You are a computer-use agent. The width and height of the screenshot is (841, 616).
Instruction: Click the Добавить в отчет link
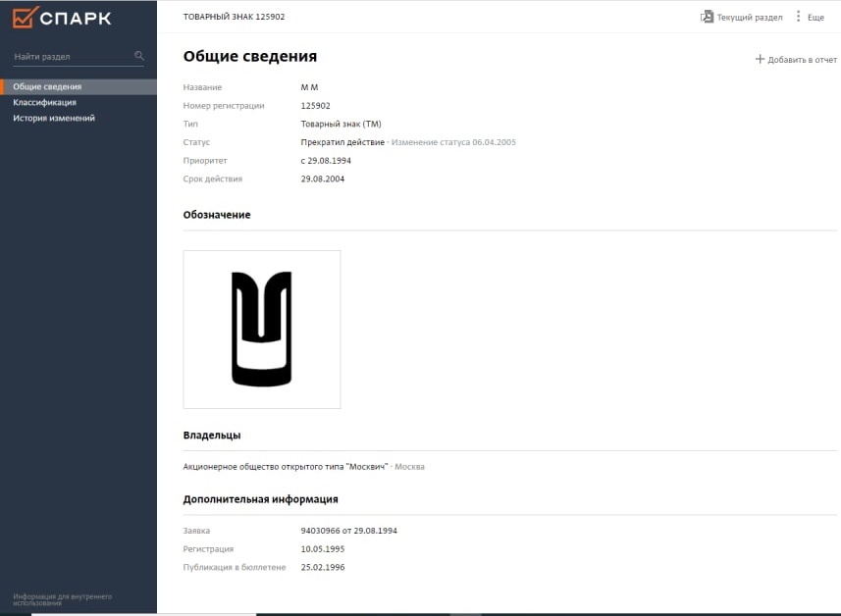click(802, 60)
